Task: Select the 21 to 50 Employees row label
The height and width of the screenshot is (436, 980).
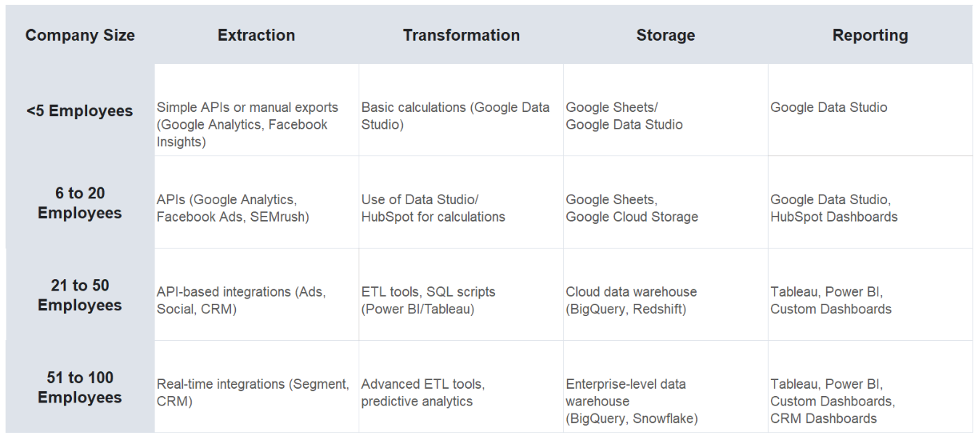Action: [x=80, y=295]
